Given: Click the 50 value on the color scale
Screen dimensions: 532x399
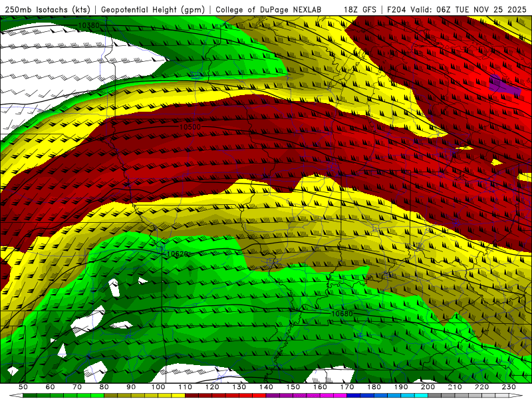Looking at the screenshot, I should coord(23,387).
